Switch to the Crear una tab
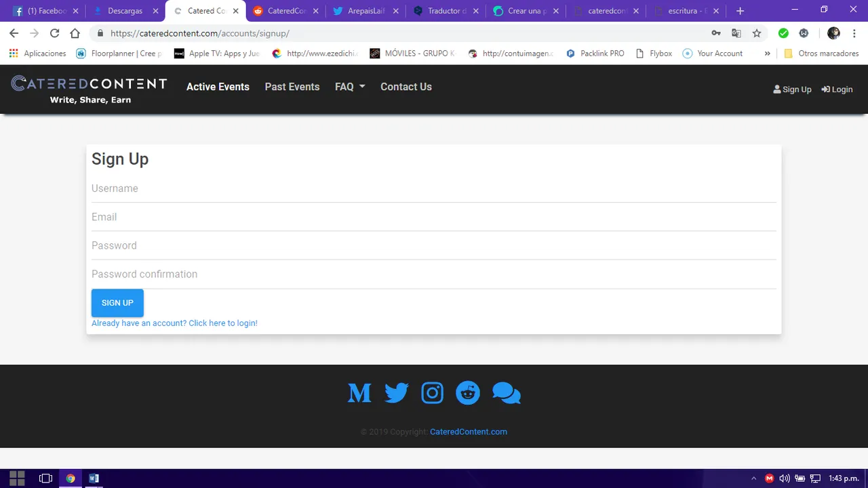 [525, 11]
